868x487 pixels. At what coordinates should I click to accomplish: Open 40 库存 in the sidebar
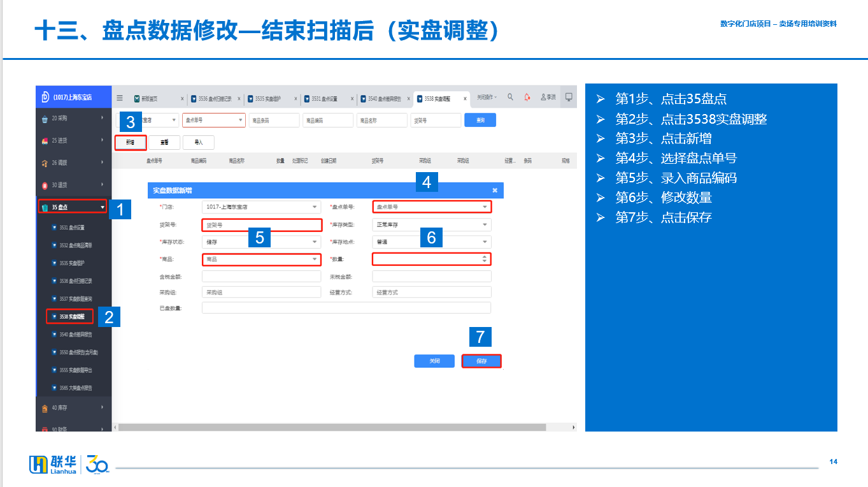tap(73, 407)
